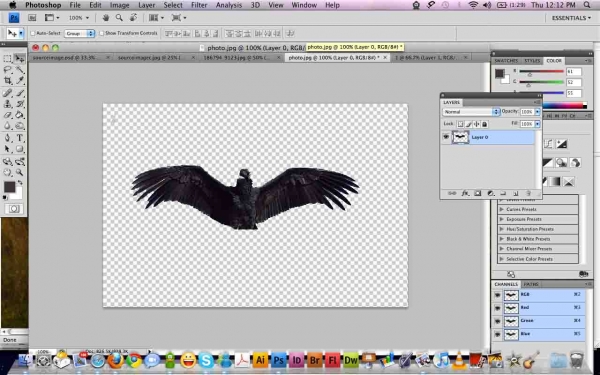600x375 pixels.
Task: Open the Fill dropdown arrow
Action: coord(537,124)
